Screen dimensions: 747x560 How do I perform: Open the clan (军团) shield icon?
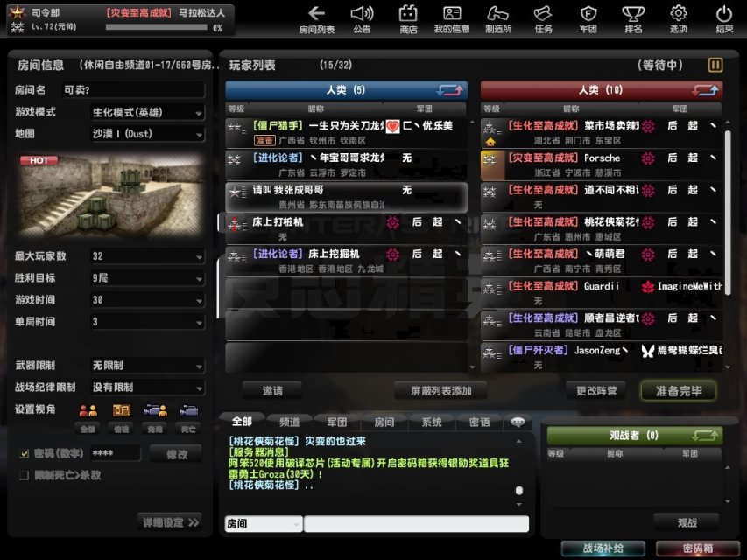pyautogui.click(x=588, y=18)
